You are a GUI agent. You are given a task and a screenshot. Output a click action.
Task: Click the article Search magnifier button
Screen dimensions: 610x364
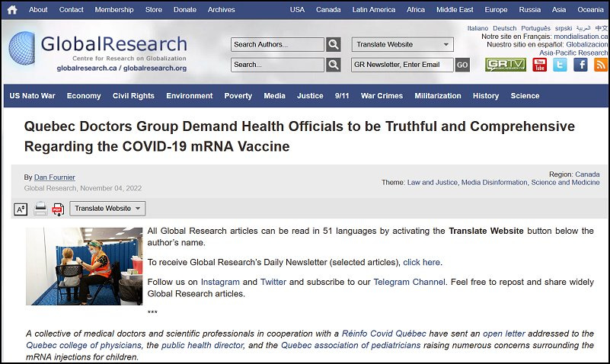click(x=334, y=65)
